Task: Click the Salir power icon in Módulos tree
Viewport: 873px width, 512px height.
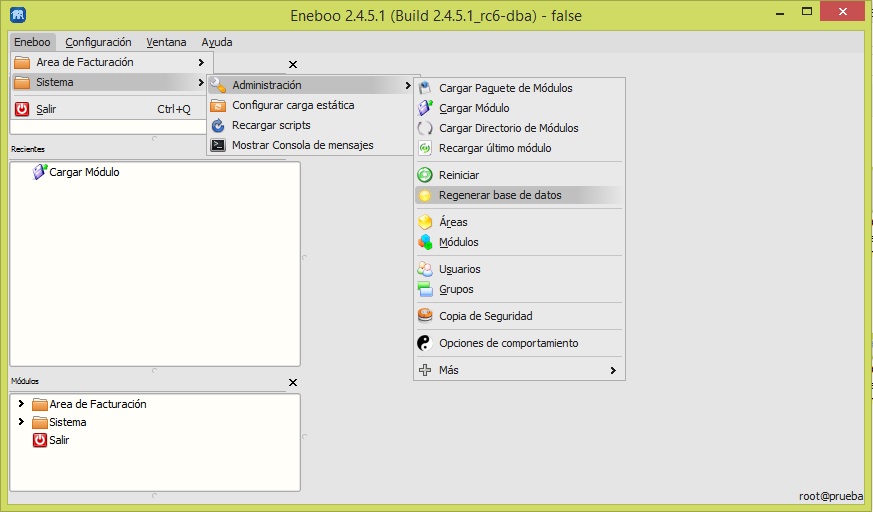Action: click(x=40, y=440)
